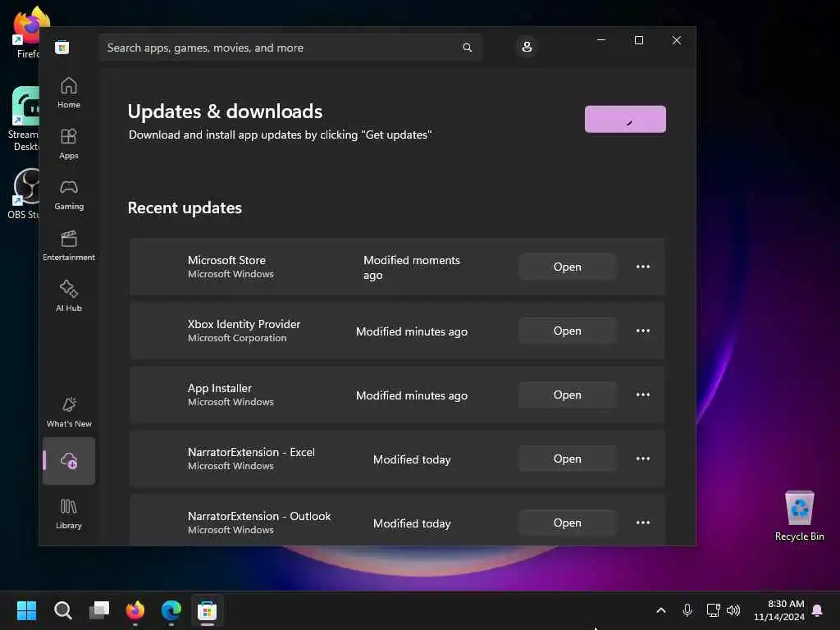Go to Apps in the sidebar
Screen dimensions: 840x630
[69, 144]
